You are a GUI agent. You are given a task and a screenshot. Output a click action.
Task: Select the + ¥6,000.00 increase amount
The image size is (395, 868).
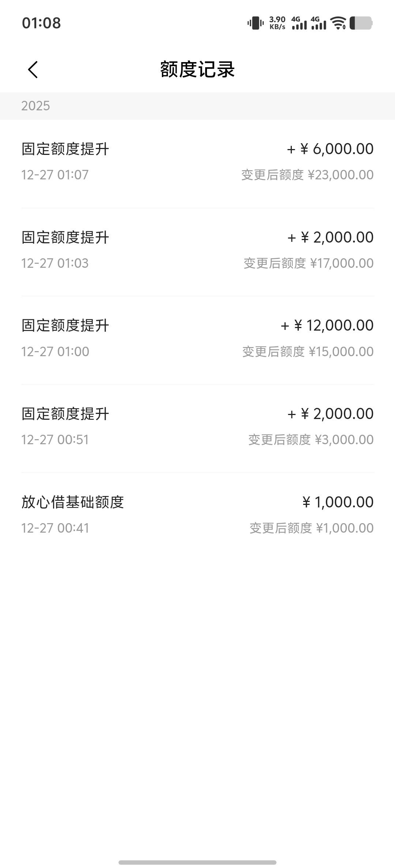(x=330, y=149)
